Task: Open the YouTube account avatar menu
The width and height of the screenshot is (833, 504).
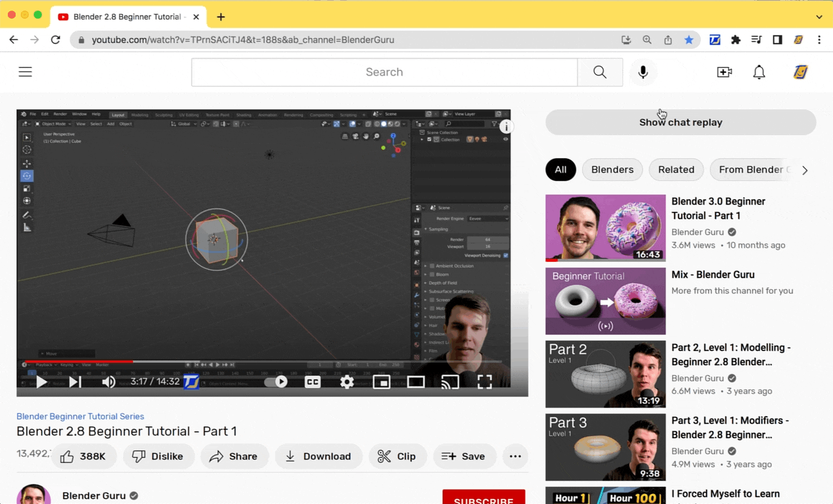Action: (800, 72)
